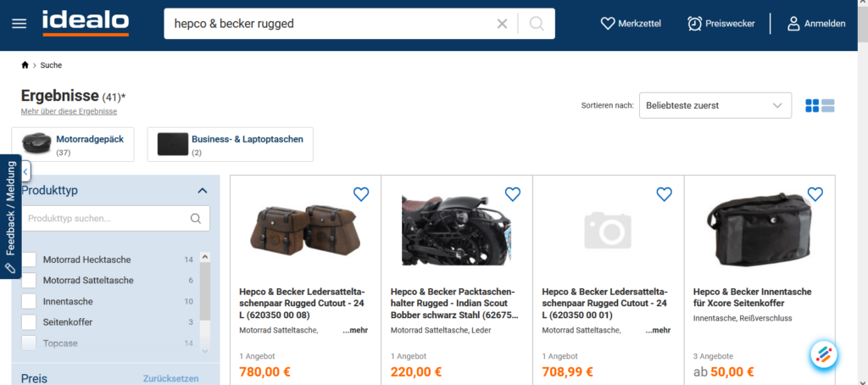868x385 pixels.
Task: Open Mehr über diese Ergebnisse link
Action: pyautogui.click(x=70, y=111)
